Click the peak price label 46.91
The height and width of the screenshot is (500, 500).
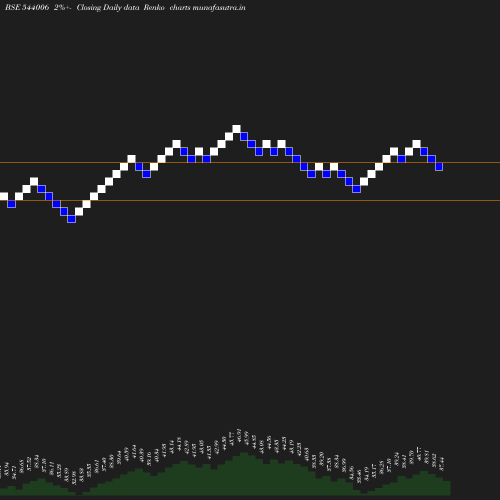click(x=239, y=436)
